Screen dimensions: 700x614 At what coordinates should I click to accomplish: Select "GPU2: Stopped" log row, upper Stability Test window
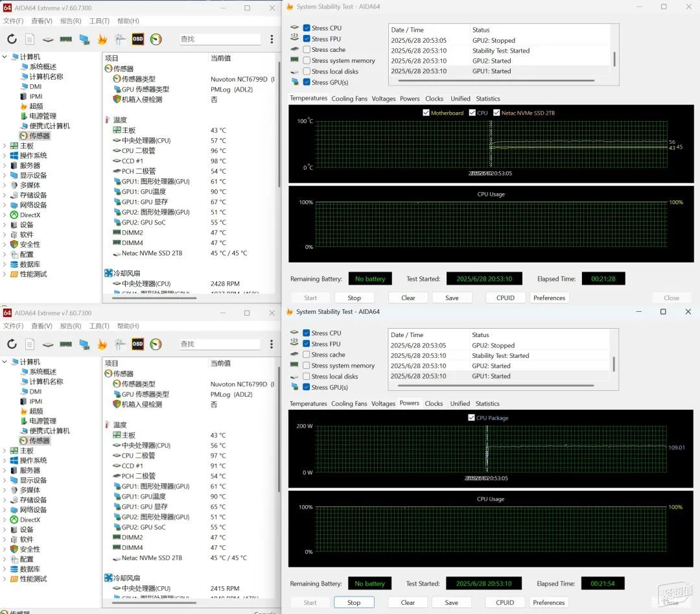point(500,40)
